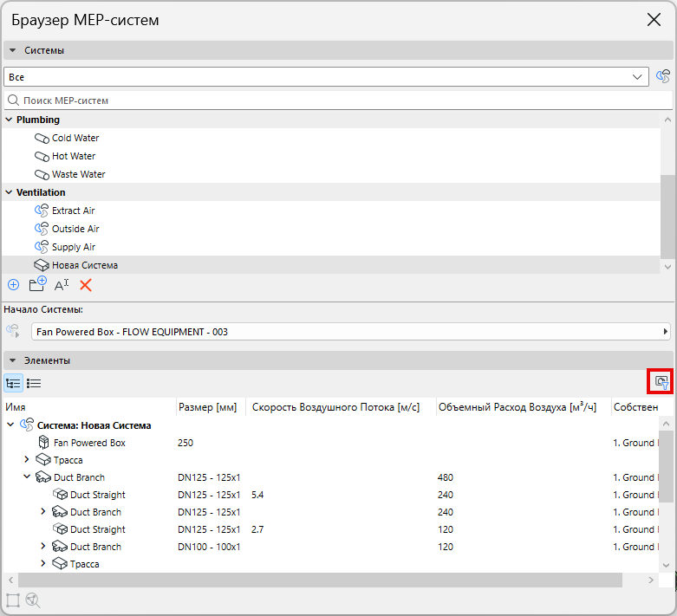Expand the Duct Branch DN100 node
The height and width of the screenshot is (616, 677).
(42, 546)
